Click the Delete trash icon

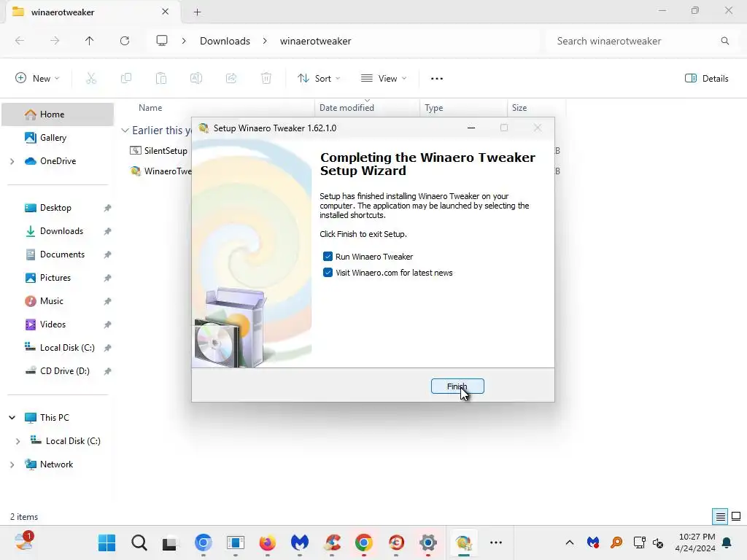[266, 79]
